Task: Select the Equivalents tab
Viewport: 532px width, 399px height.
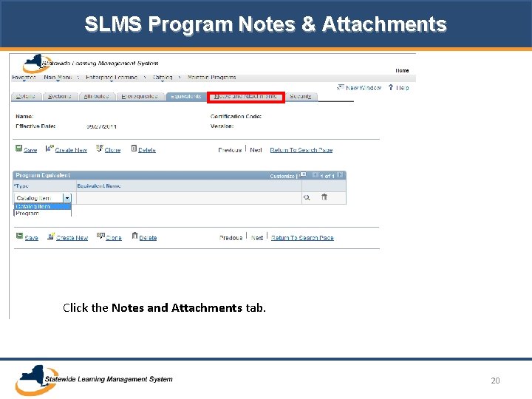Action: pos(186,96)
